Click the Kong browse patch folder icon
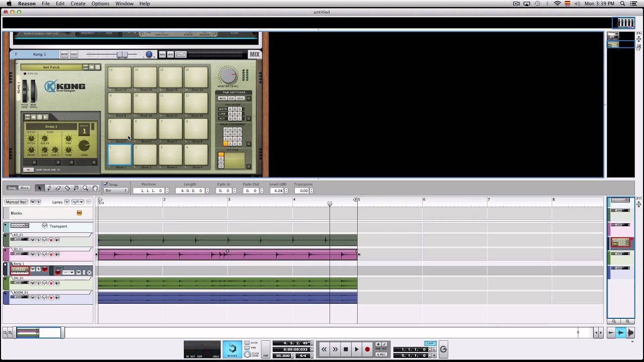Viewport: 644px width, 362px height. (92, 67)
